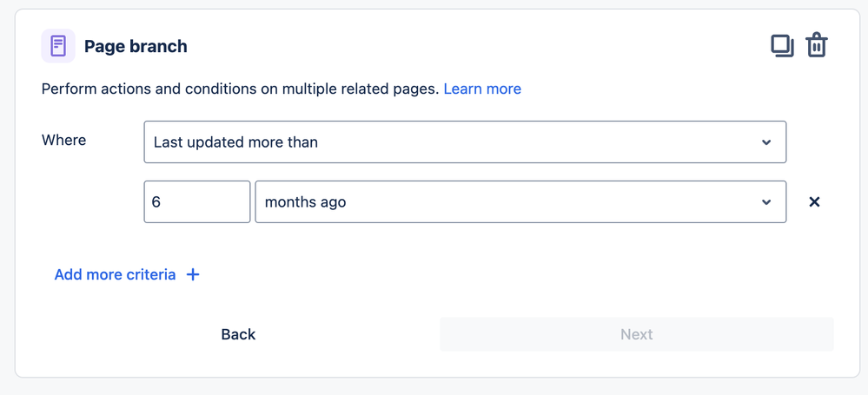Click chevron arrow on months ago dropdown
This screenshot has width=868, height=395.
click(766, 202)
